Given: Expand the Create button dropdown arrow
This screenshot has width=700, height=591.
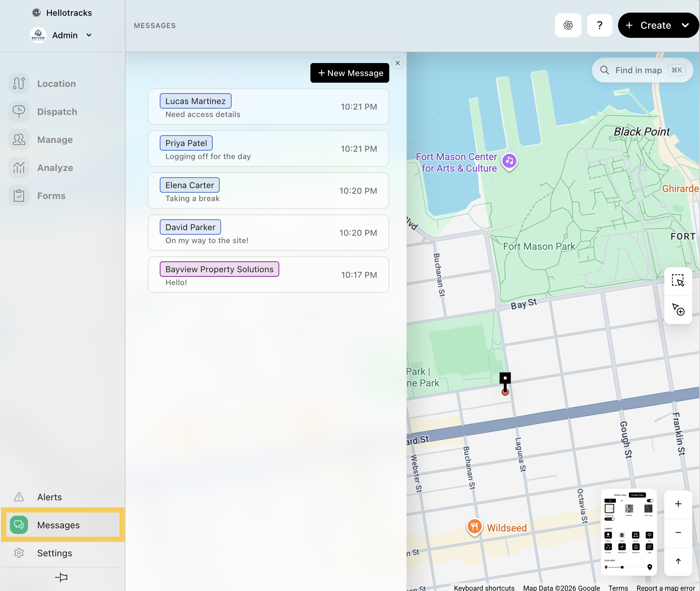Looking at the screenshot, I should 685,25.
